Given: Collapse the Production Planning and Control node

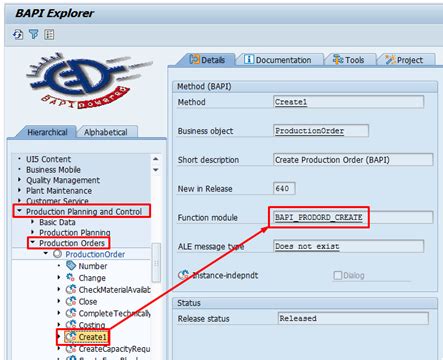Looking at the screenshot, I should [x=20, y=211].
